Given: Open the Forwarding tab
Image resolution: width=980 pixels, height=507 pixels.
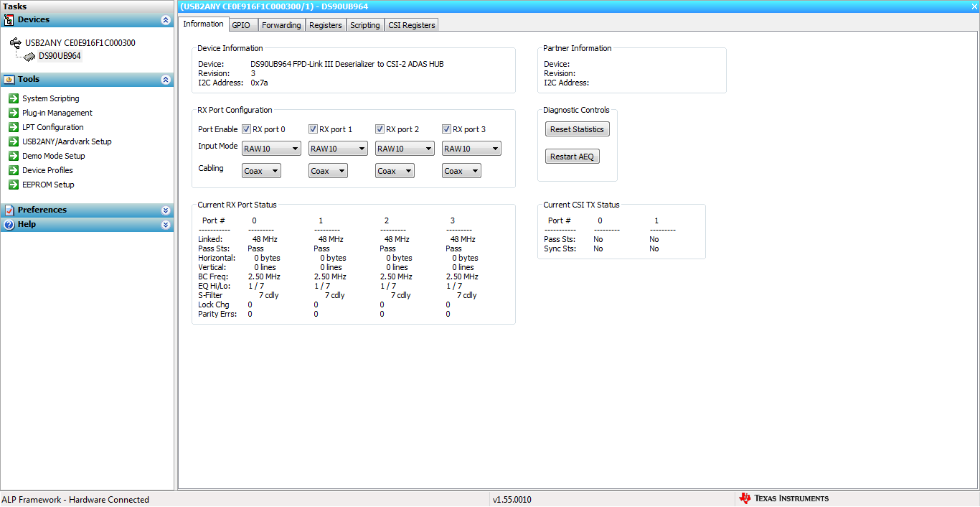Looking at the screenshot, I should (x=281, y=24).
